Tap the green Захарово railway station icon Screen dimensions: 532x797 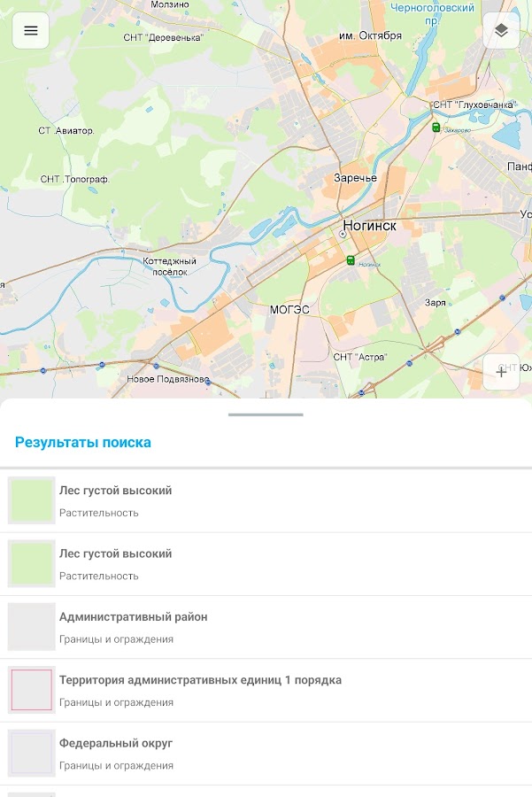pyautogui.click(x=436, y=128)
